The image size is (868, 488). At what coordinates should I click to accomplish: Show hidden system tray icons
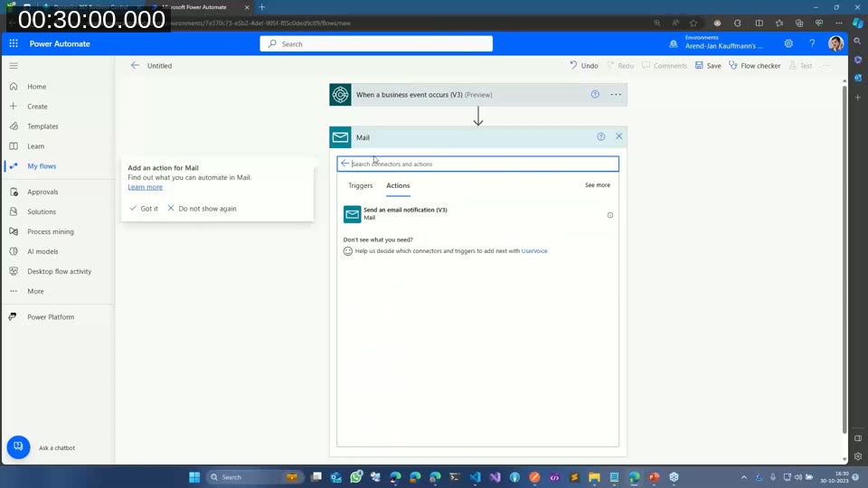[x=744, y=477]
